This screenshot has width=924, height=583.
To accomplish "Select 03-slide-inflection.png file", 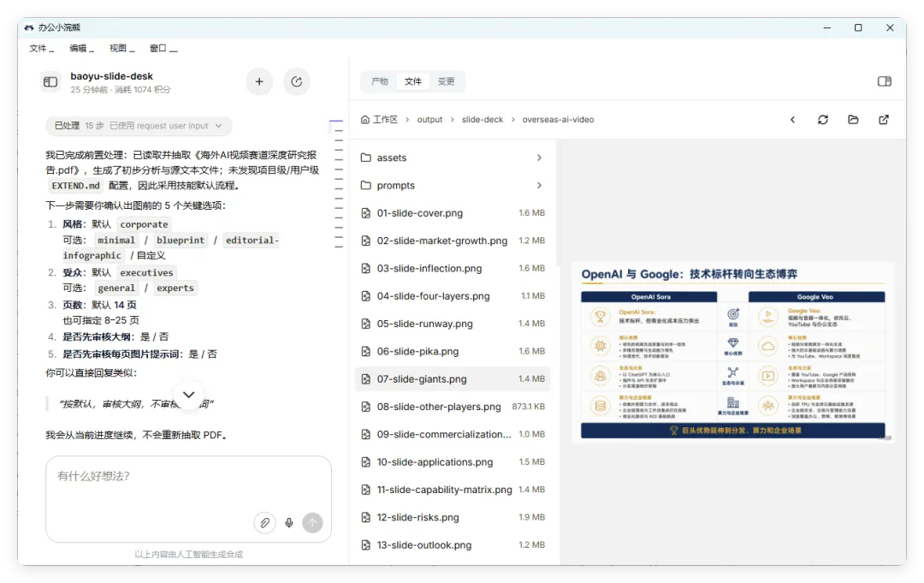I will [453, 268].
